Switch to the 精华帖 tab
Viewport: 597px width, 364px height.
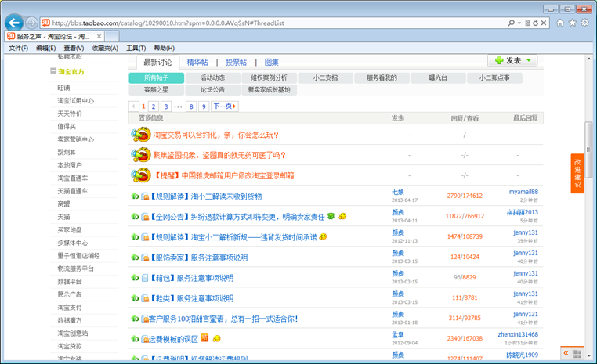coord(197,62)
